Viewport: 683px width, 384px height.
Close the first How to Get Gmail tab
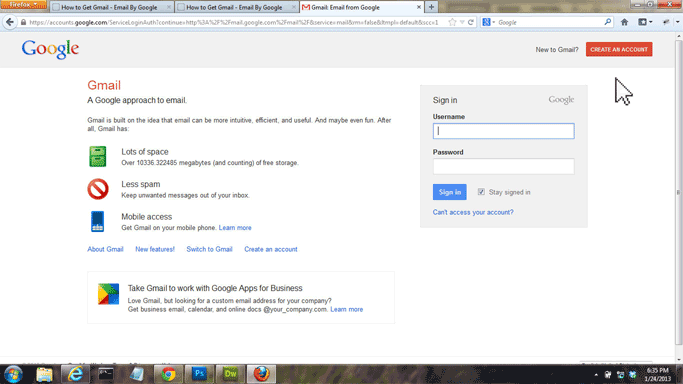[x=169, y=7]
